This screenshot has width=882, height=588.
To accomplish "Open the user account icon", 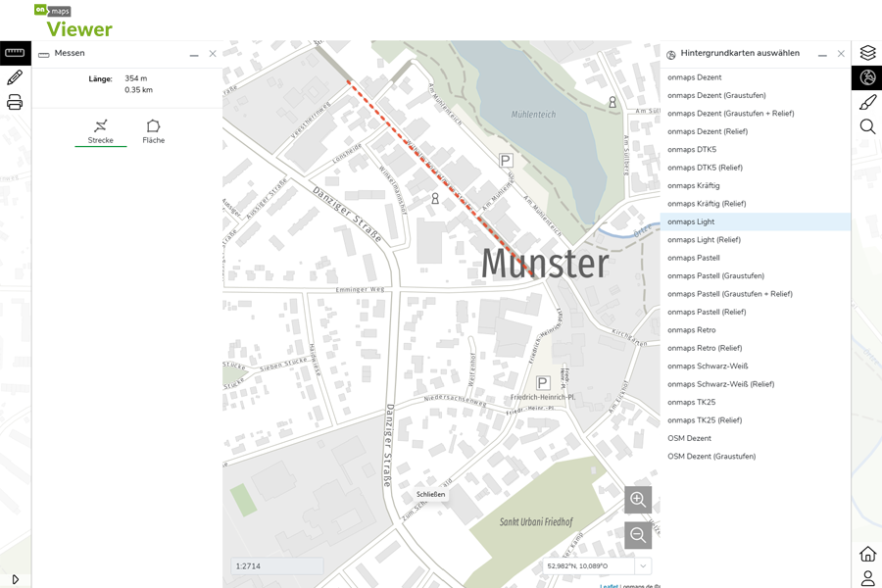I will click(x=867, y=578).
